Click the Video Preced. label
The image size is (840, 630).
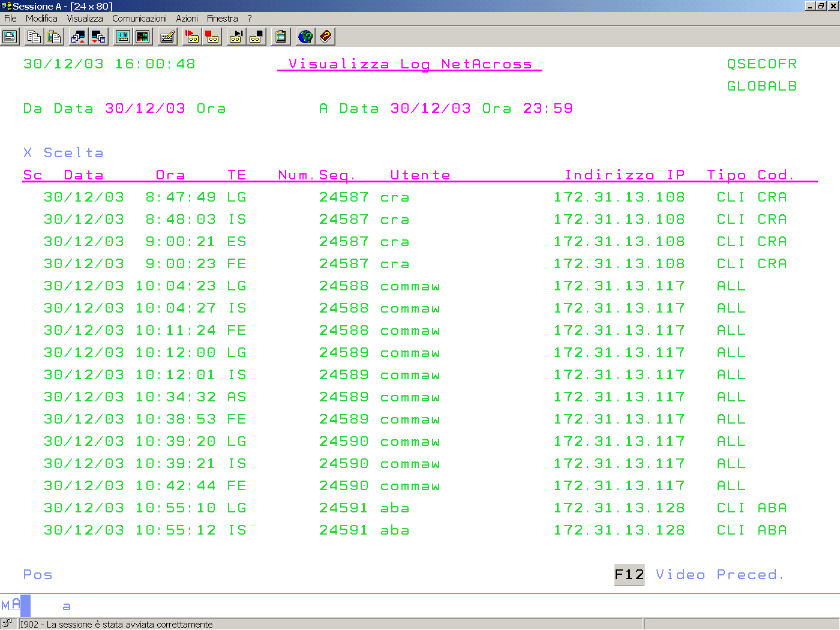[720, 575]
